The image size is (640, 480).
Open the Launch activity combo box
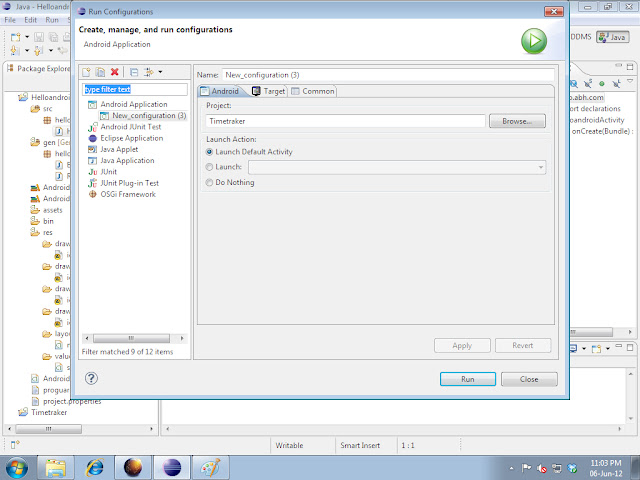point(397,167)
